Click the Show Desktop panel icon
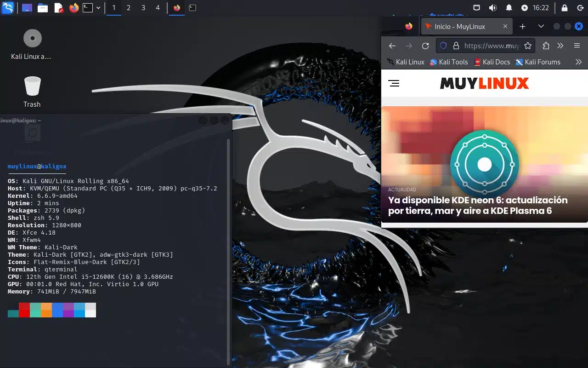 click(27, 8)
